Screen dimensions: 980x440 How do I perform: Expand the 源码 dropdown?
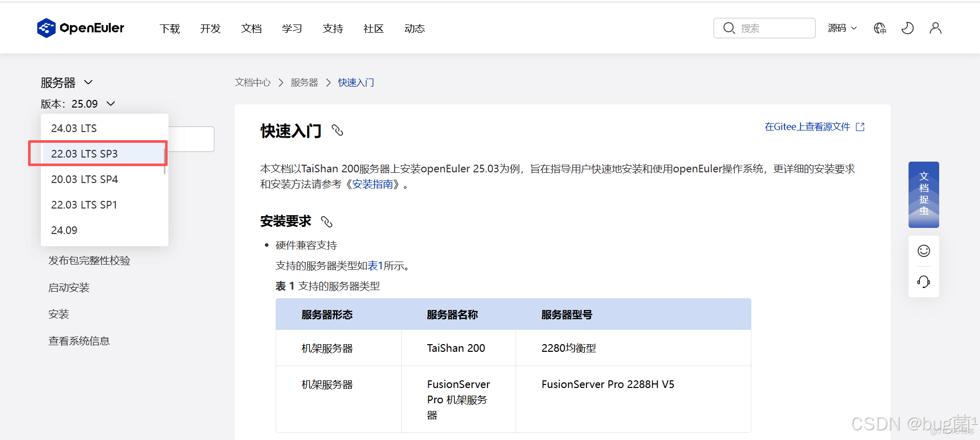tap(842, 28)
